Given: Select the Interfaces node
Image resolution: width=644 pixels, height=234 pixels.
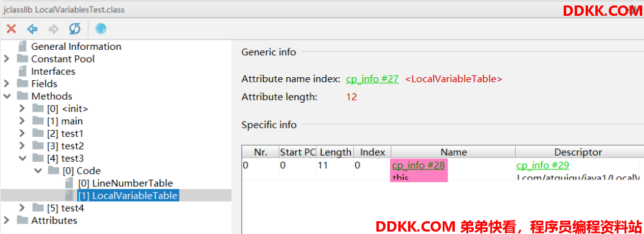Looking at the screenshot, I should click(x=53, y=71).
